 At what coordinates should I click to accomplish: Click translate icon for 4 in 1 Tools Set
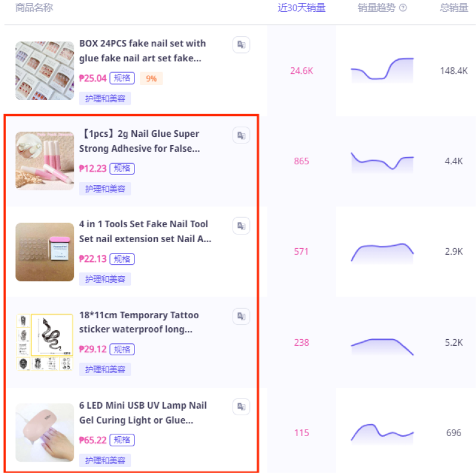242,226
